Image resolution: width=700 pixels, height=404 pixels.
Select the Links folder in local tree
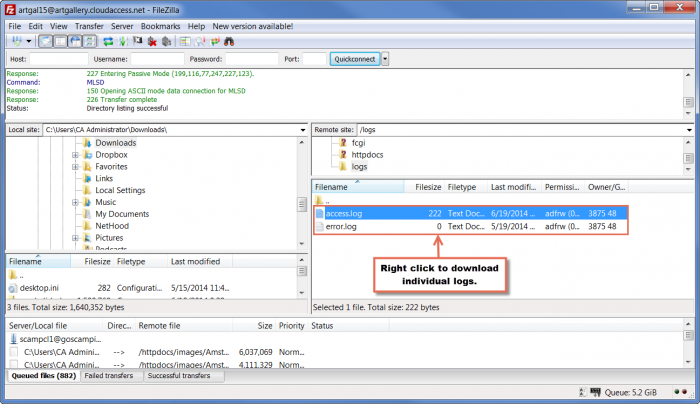pos(104,179)
